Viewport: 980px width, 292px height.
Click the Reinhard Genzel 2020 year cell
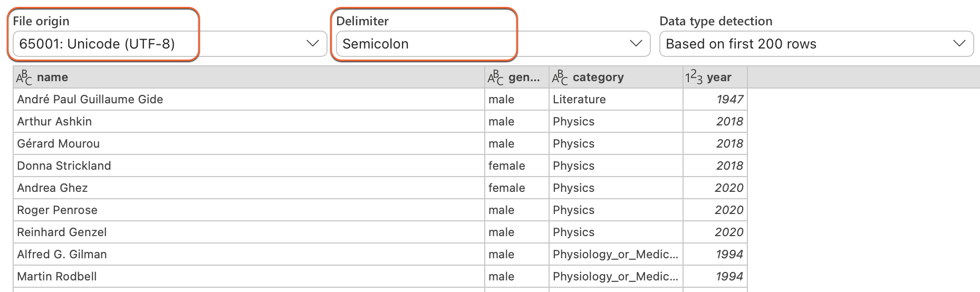(x=715, y=232)
